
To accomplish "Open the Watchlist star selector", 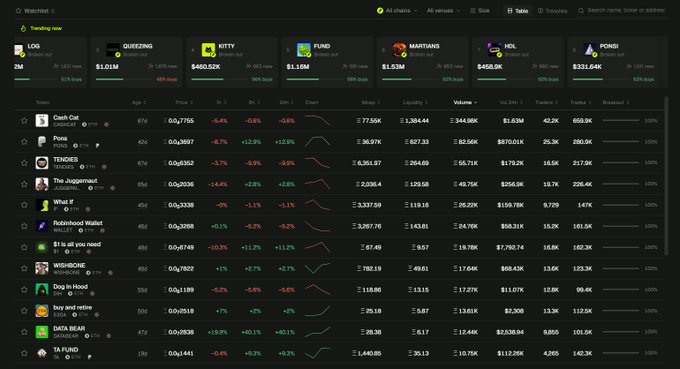I will pos(36,11).
